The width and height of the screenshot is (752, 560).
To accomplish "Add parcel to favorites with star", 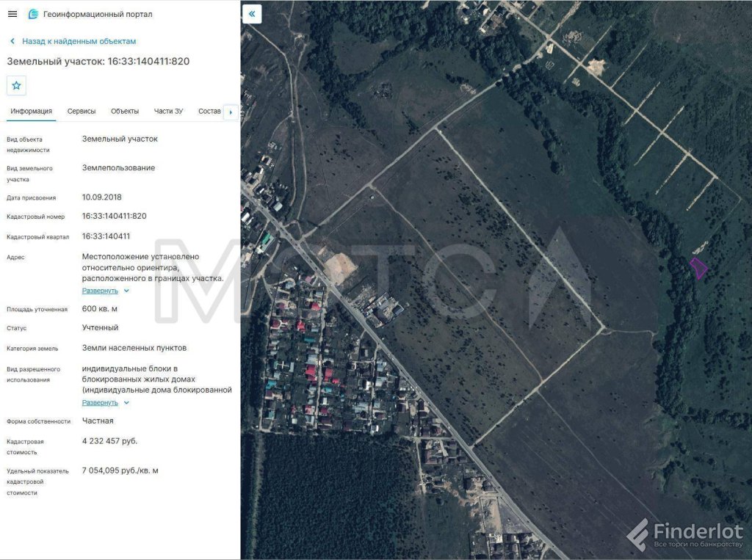I will [x=16, y=85].
